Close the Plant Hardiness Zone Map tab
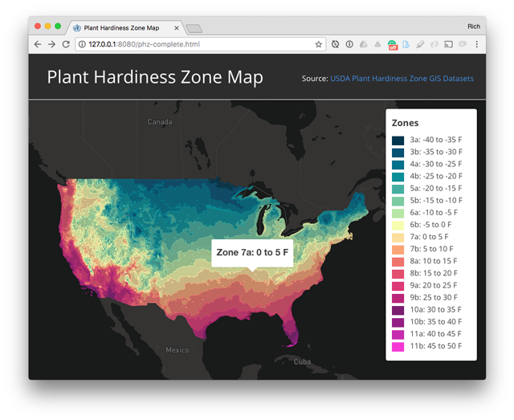This screenshot has width=514, height=420. 177,27
